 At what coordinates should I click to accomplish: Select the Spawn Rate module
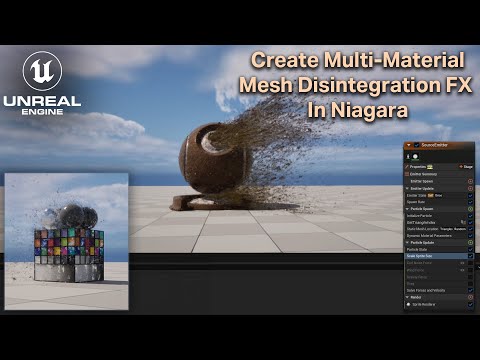click(439, 202)
